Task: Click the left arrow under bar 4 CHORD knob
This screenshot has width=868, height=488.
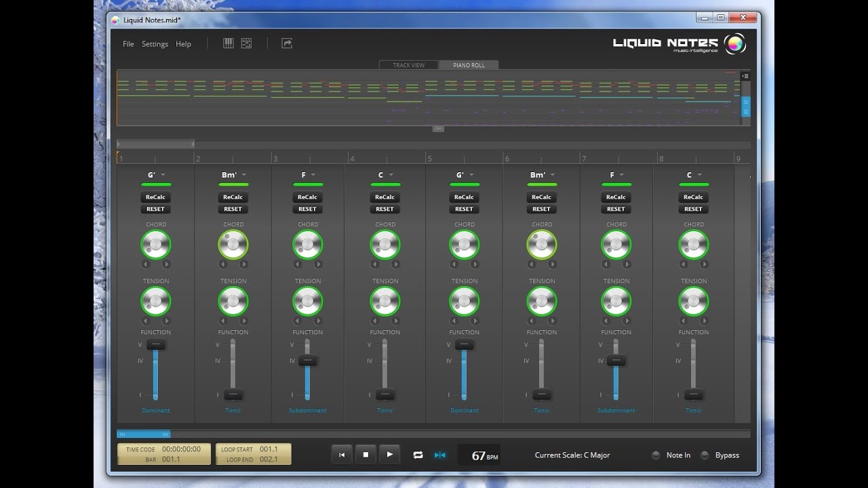Action: (374, 264)
